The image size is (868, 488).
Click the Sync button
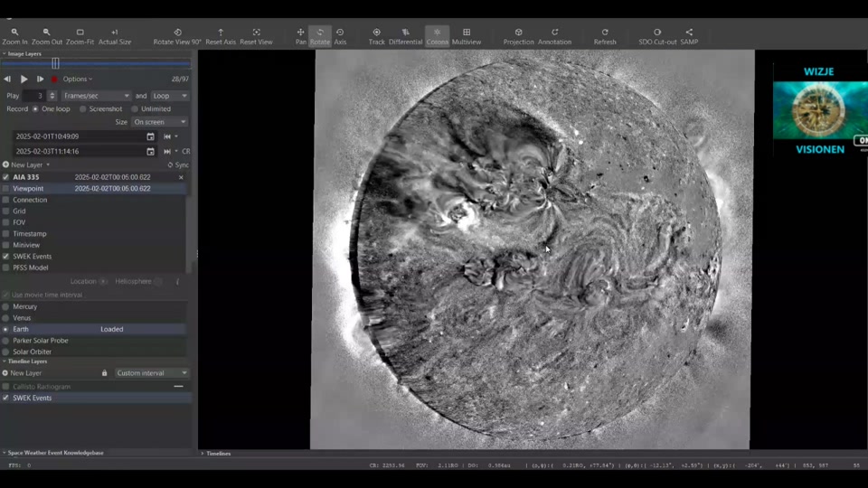pos(178,165)
